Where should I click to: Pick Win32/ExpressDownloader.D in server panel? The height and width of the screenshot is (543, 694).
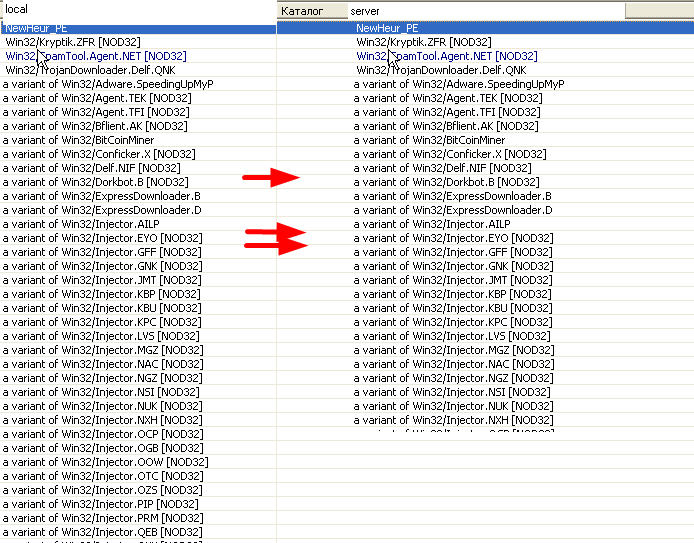(x=453, y=210)
